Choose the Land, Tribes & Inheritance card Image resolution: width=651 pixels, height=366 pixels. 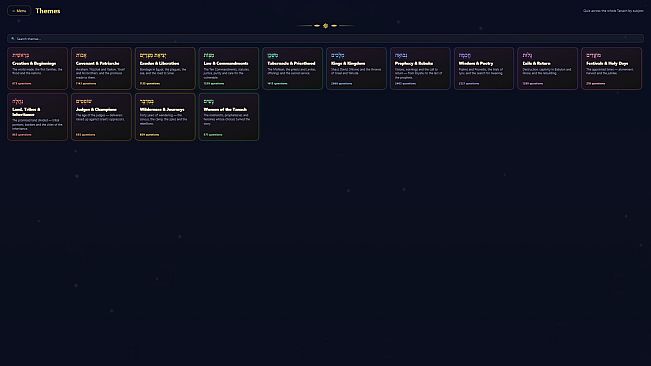(x=37, y=117)
